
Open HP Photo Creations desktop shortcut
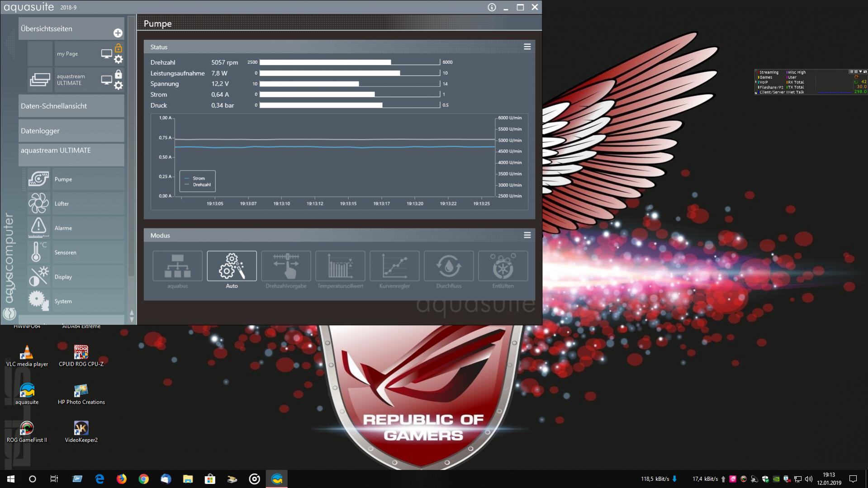click(81, 394)
